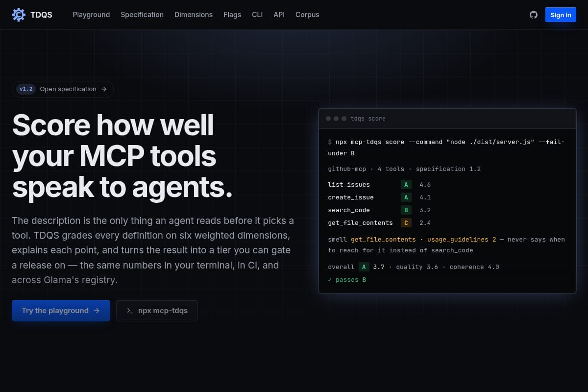
Task: Click the tdqs score terminal title
Action: 368,119
